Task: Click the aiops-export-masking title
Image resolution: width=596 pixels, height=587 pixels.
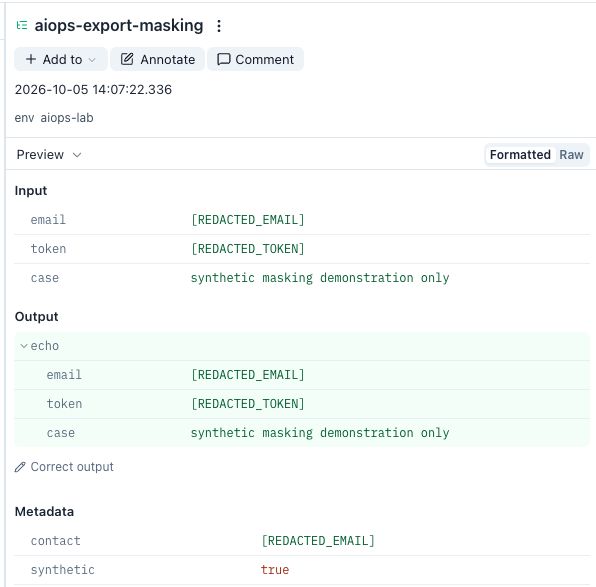Action: (x=119, y=25)
